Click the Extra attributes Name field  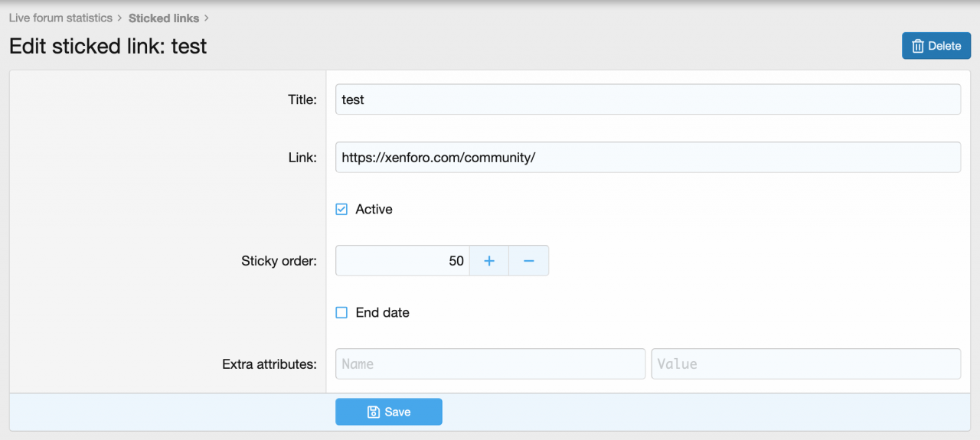point(490,364)
